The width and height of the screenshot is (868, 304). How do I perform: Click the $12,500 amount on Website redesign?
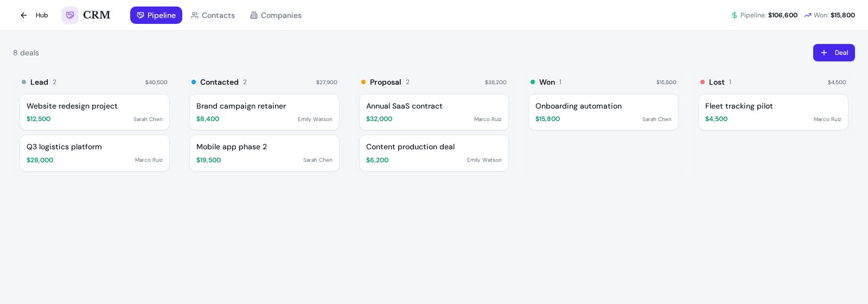[x=39, y=119]
